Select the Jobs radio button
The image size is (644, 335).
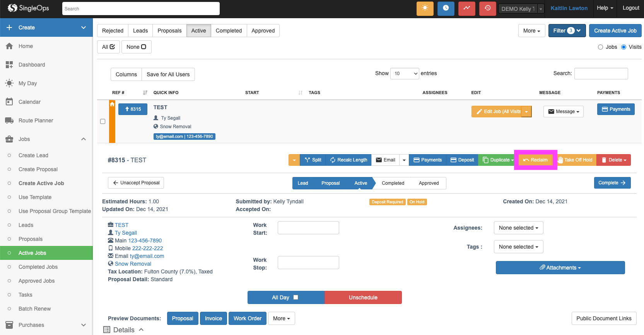600,47
